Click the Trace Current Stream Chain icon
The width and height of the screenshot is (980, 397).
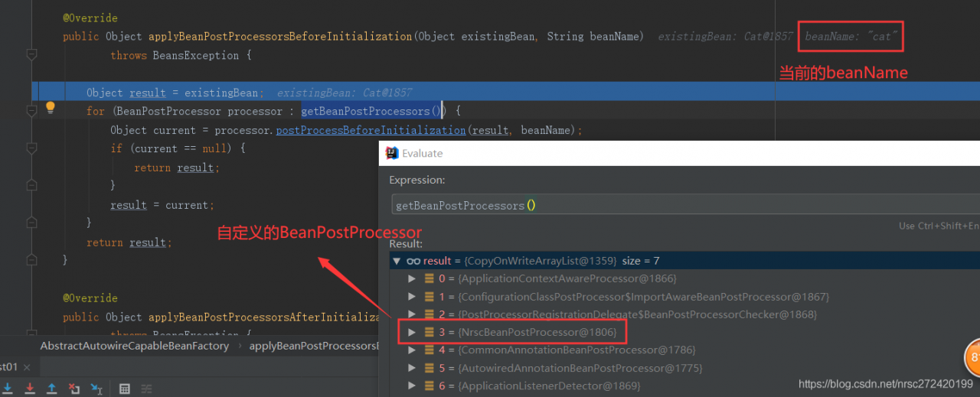coord(146,389)
